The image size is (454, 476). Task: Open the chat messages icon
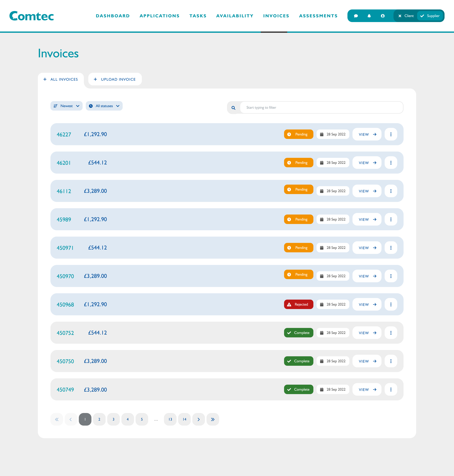(x=356, y=16)
